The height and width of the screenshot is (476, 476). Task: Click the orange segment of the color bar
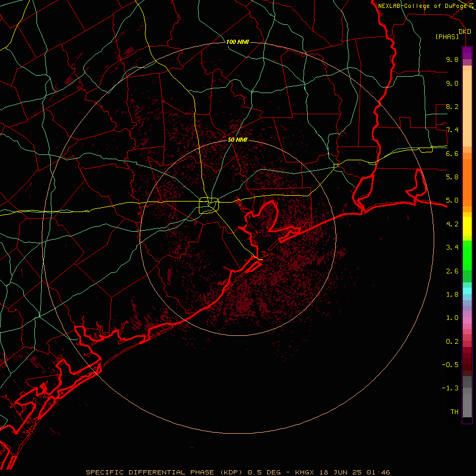tap(467, 183)
